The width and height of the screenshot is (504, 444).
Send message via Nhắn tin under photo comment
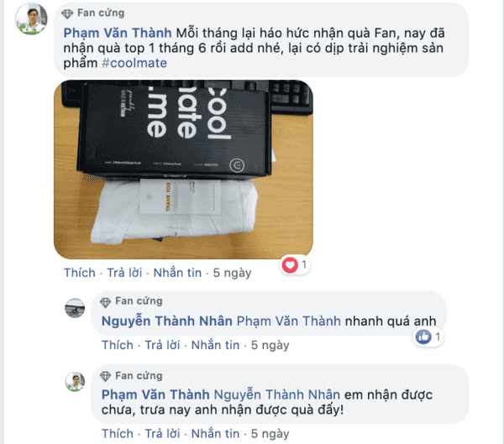tap(177, 273)
